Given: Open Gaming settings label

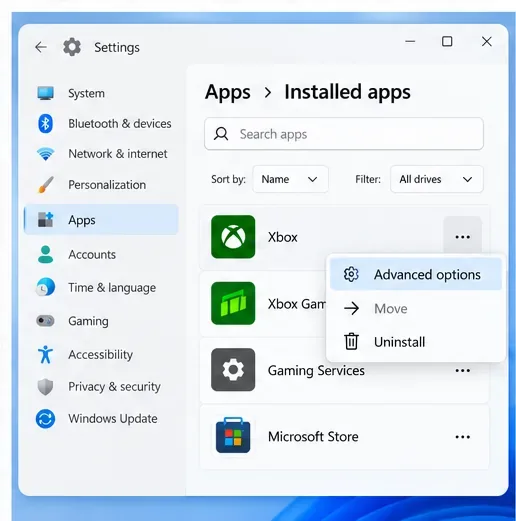Looking at the screenshot, I should 88,321.
